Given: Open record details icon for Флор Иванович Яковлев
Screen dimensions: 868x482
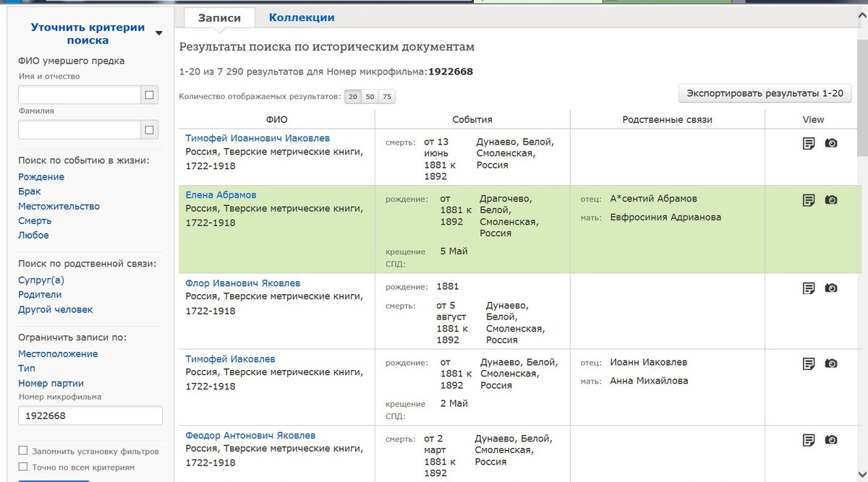Looking at the screenshot, I should 809,288.
